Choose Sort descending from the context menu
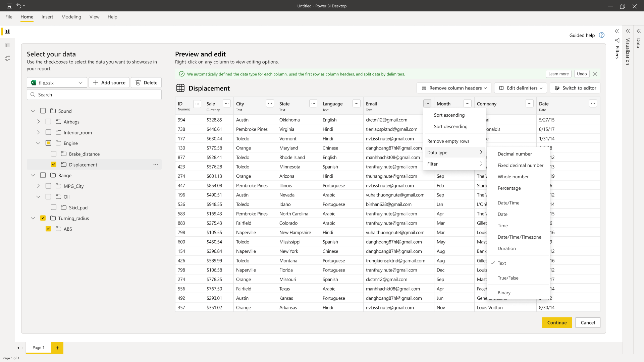The height and width of the screenshot is (362, 644). 450,126
